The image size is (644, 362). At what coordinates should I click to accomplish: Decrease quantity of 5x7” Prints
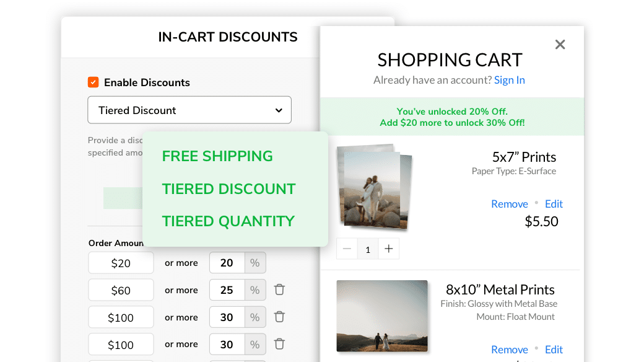pyautogui.click(x=347, y=249)
